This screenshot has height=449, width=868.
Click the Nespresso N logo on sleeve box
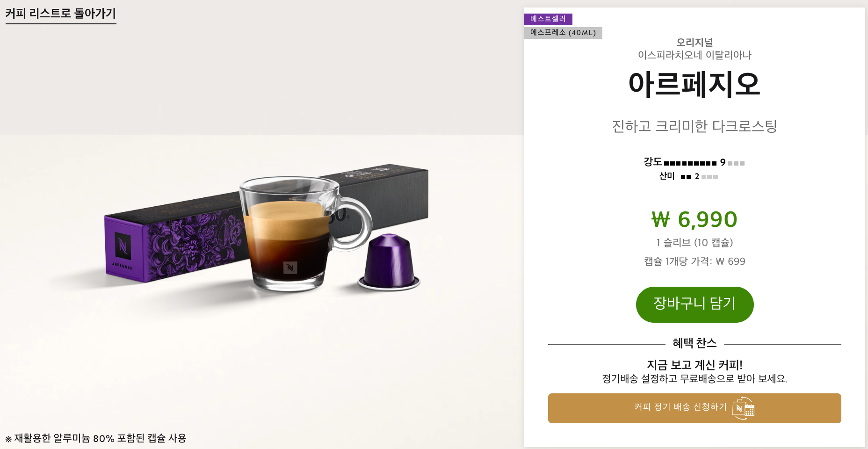click(x=123, y=246)
